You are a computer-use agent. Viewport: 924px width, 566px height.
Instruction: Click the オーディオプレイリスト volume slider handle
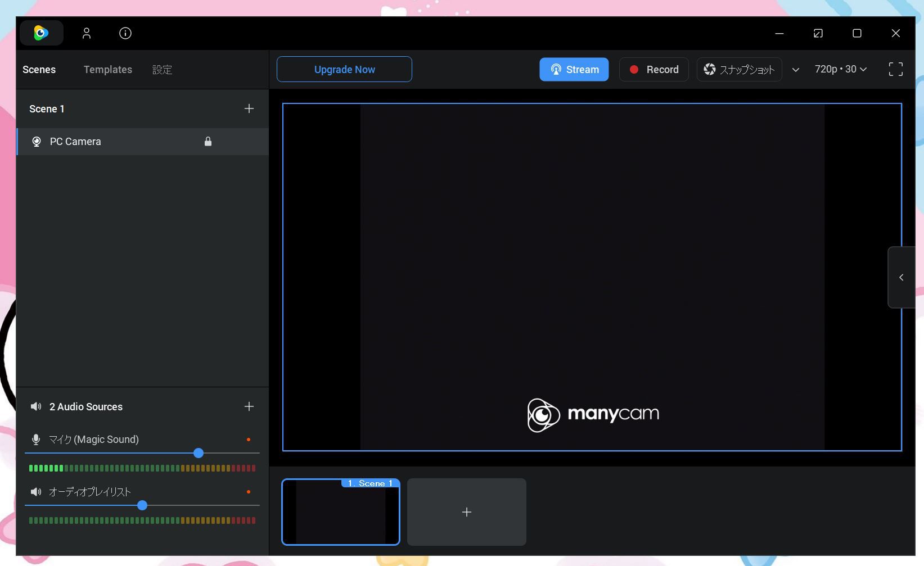click(142, 505)
